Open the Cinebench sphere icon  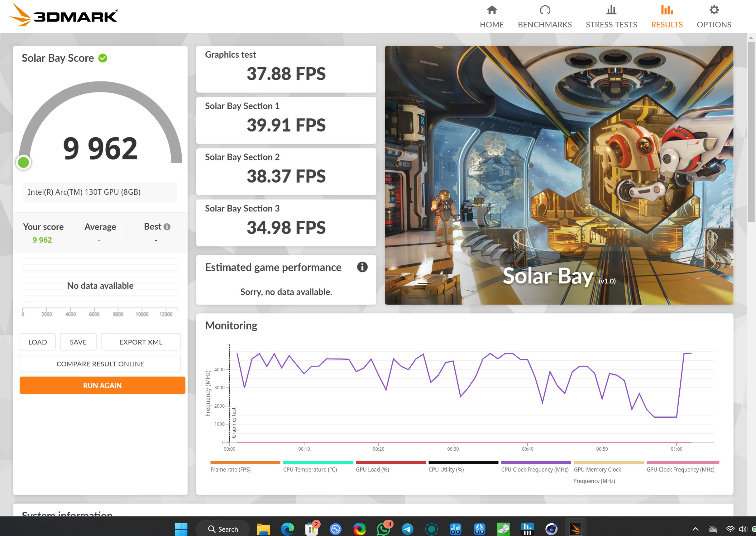point(551,529)
